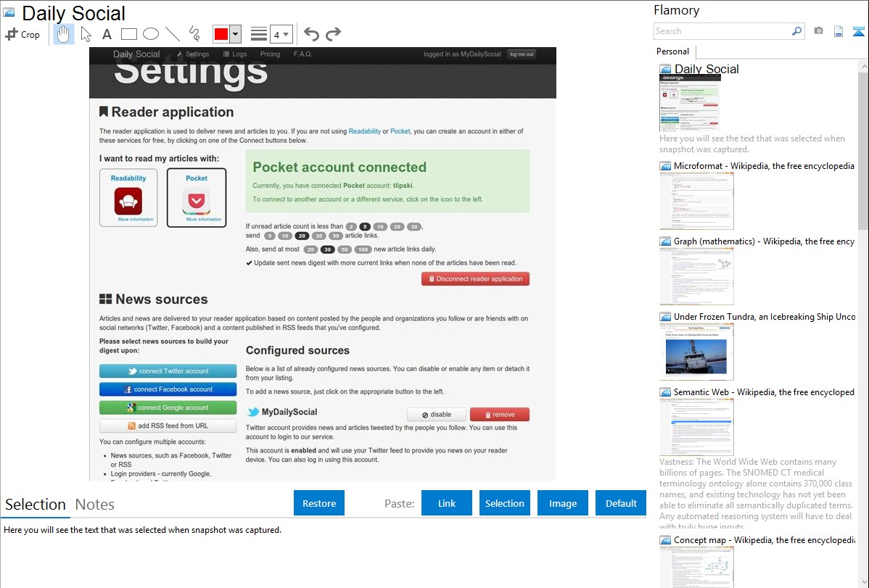Pick the rectangle drawing tool
Viewport: 869px width, 588px height.
129,34
